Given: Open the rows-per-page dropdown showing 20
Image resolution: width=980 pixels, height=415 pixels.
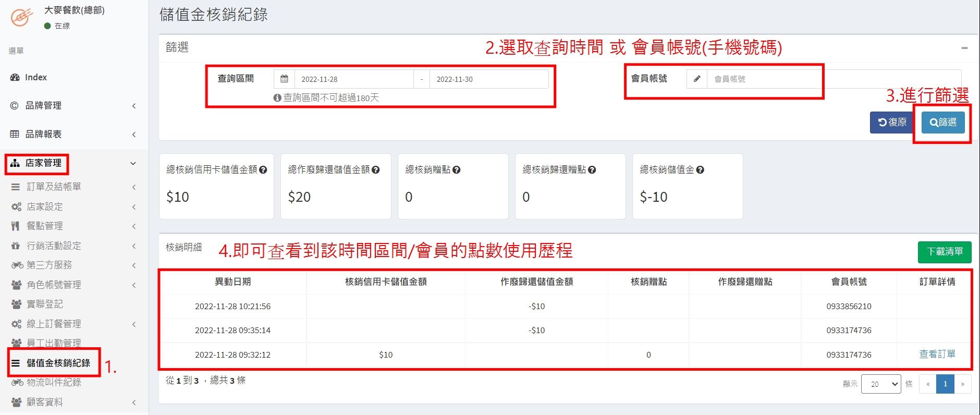Looking at the screenshot, I should point(881,384).
